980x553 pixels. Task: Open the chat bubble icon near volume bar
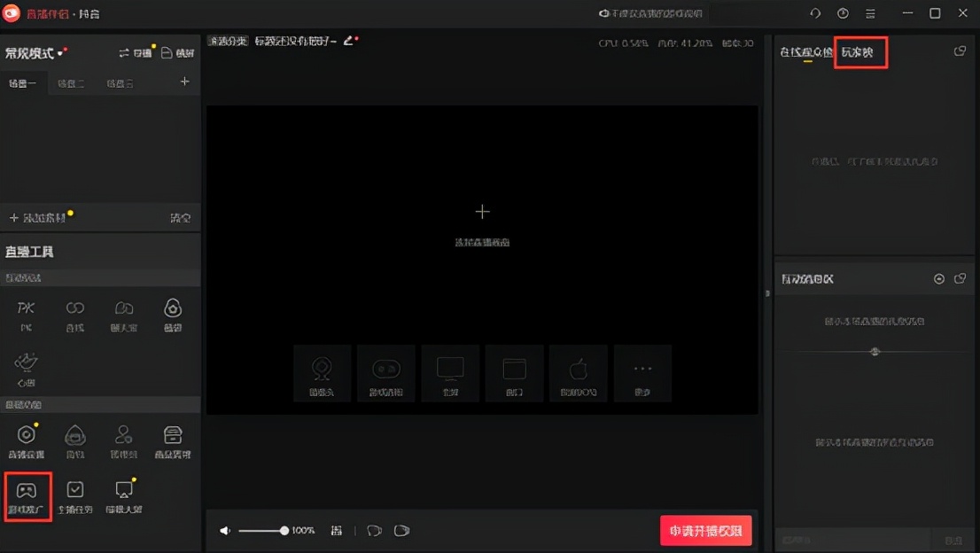pyautogui.click(x=374, y=530)
